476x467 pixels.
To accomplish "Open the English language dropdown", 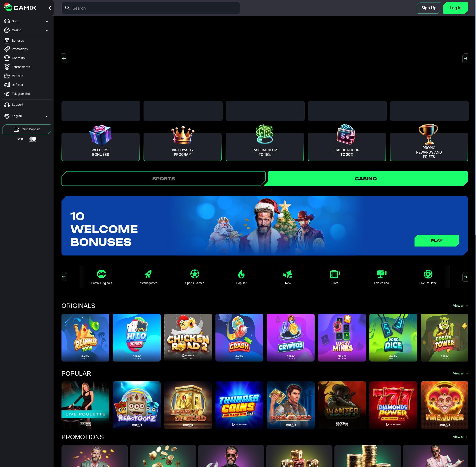I will (47, 116).
